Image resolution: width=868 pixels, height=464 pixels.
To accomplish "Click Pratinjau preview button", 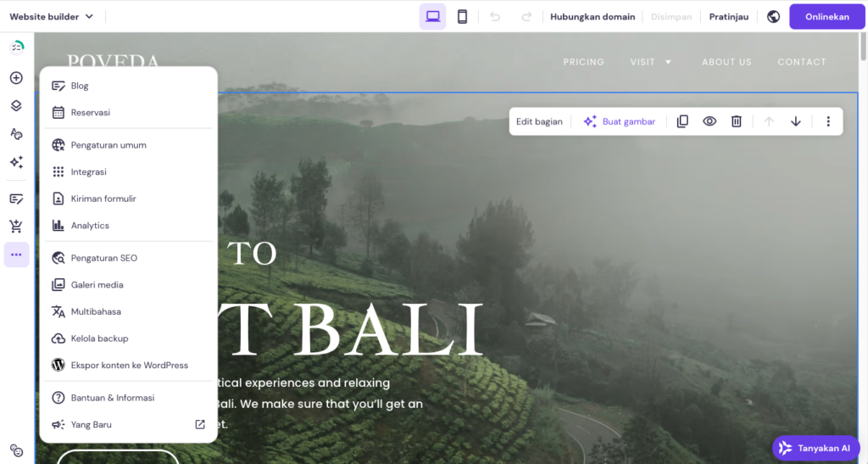I will [x=728, y=17].
